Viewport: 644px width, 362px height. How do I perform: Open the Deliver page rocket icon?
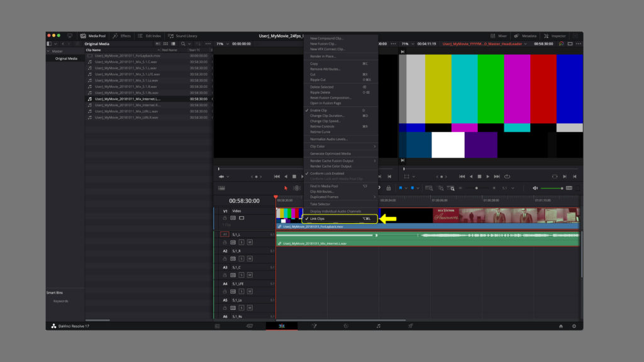[410, 326]
